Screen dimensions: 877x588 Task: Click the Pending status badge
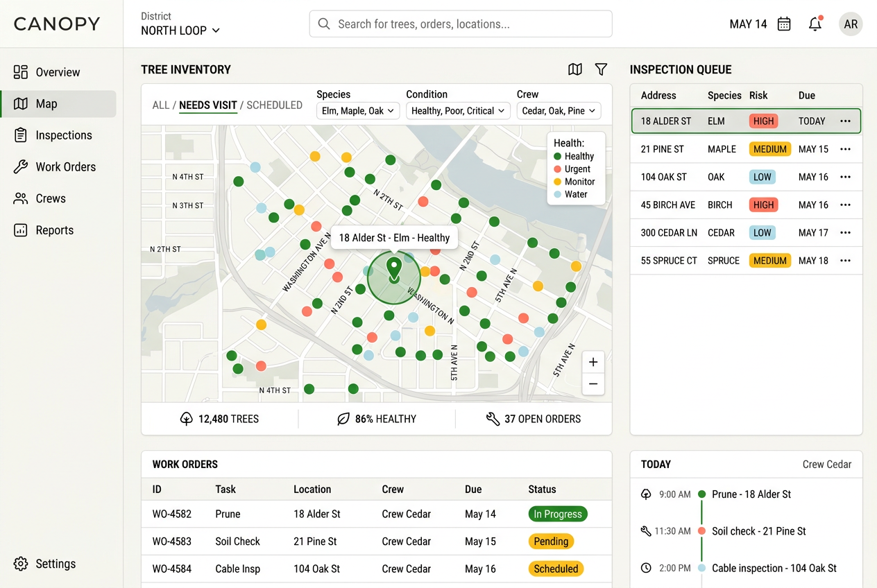(x=552, y=542)
